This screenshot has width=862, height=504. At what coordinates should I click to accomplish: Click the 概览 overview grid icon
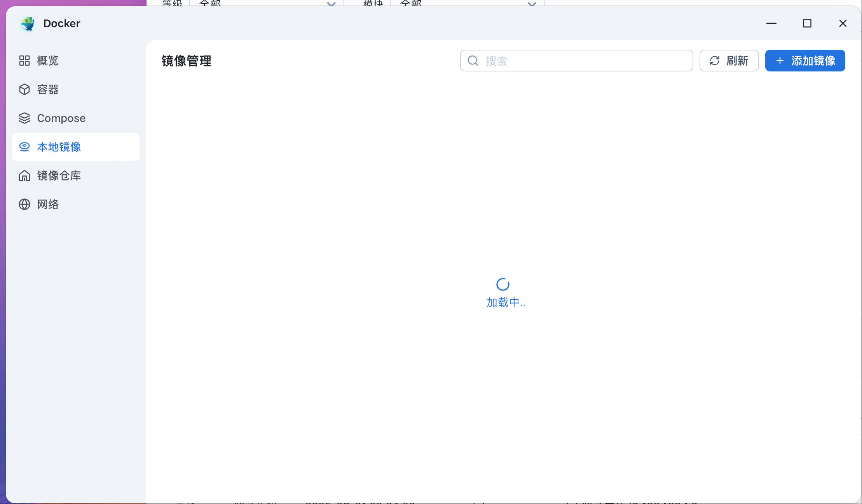click(x=24, y=61)
